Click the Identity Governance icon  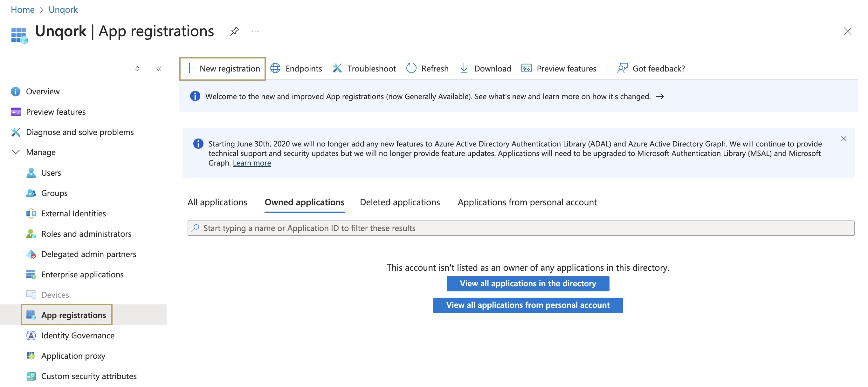click(31, 336)
